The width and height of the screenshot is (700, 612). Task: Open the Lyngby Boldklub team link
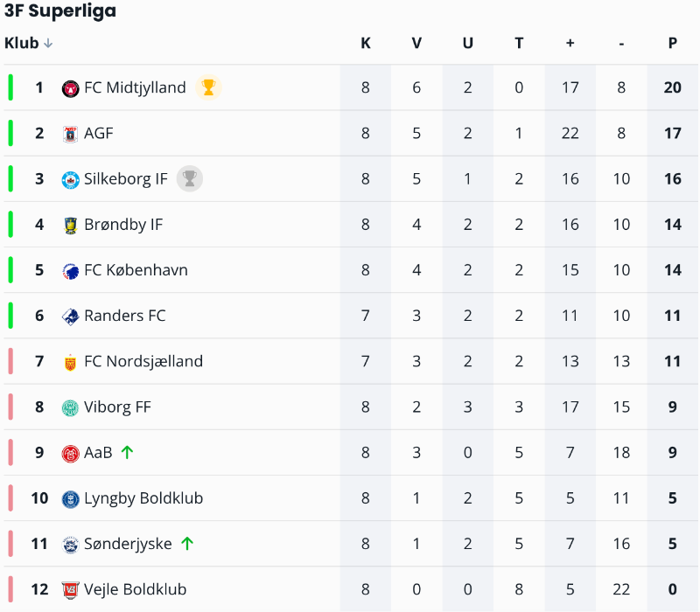click(x=143, y=498)
